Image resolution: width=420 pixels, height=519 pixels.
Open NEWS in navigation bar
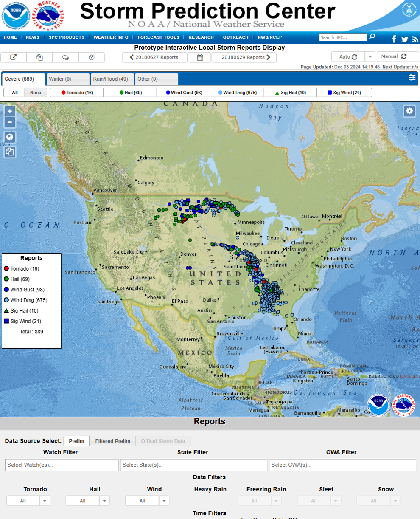(x=33, y=37)
